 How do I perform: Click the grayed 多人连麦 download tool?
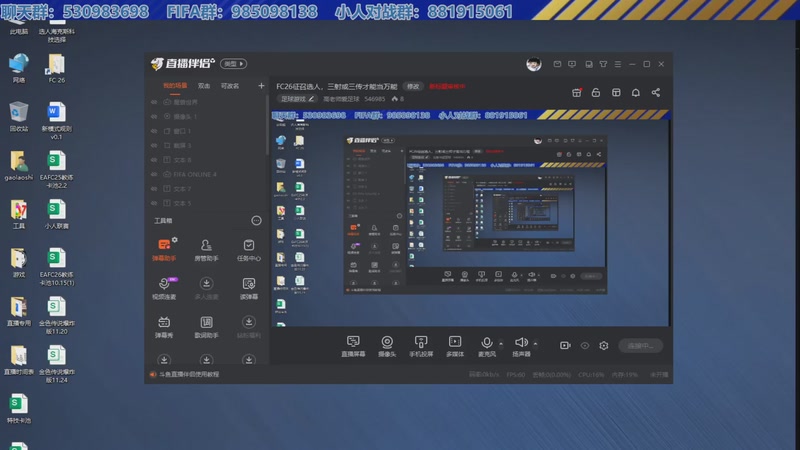(x=206, y=288)
